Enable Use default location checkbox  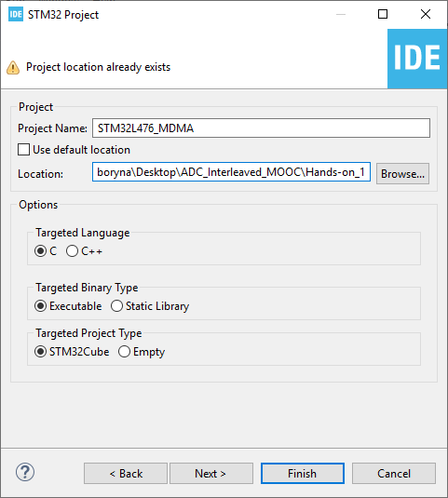24,149
